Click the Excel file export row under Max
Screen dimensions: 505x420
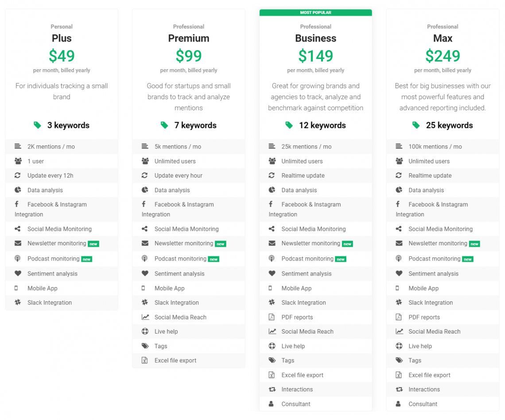[x=429, y=374]
